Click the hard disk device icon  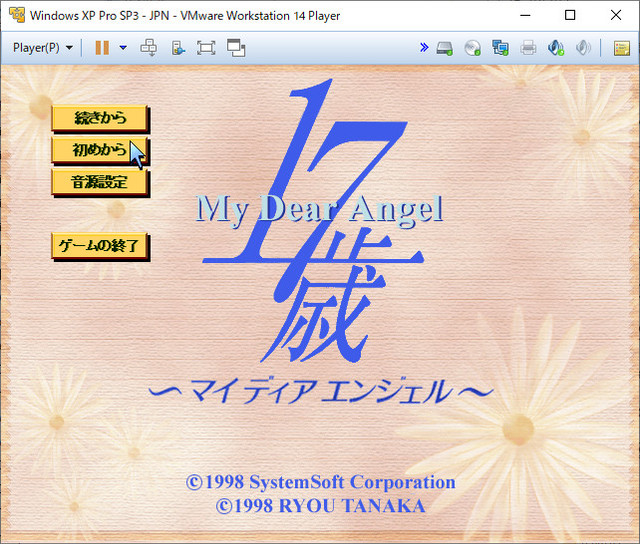444,48
